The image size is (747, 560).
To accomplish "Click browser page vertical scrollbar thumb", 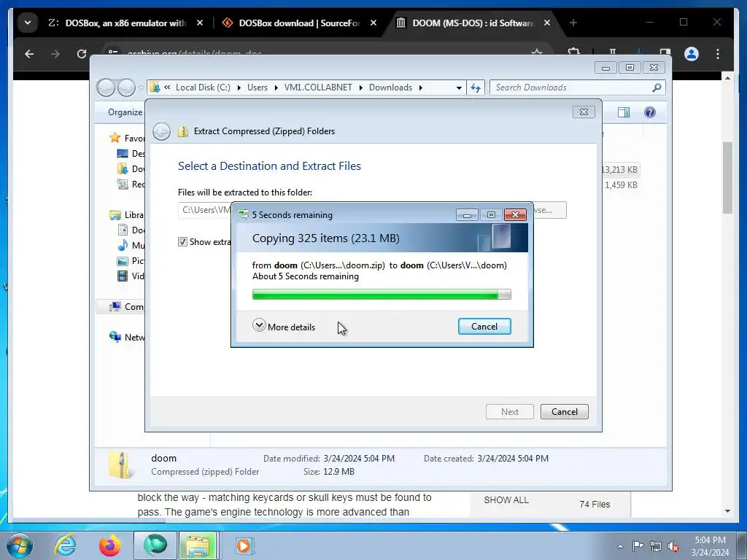I will [x=727, y=178].
